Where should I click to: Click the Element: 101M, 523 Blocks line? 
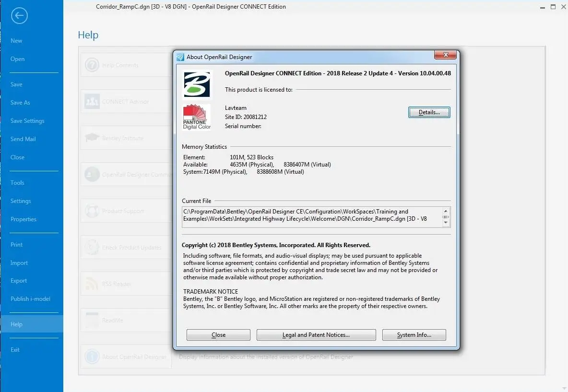pyautogui.click(x=228, y=157)
